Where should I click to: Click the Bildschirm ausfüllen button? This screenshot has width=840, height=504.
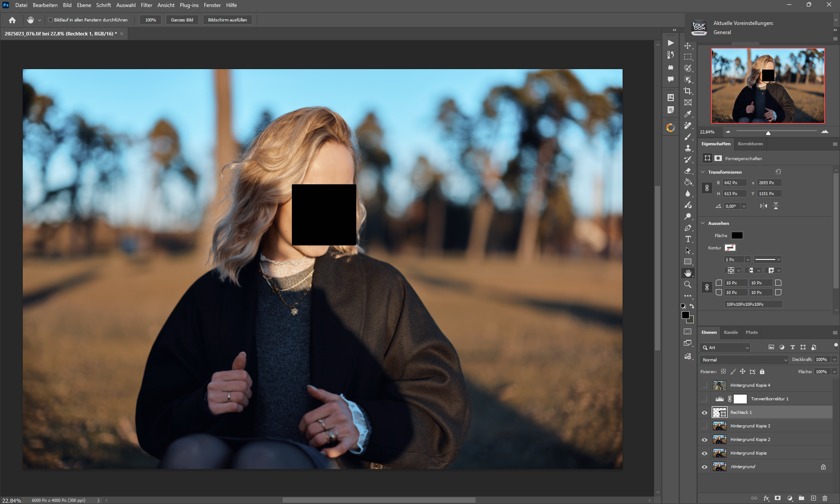coord(227,20)
